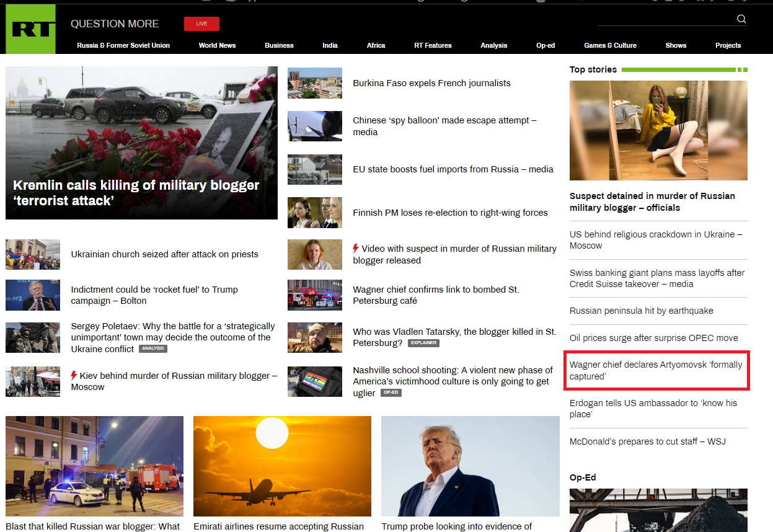
Task: Open Nashville school shooting op-ed article
Action: 453,381
